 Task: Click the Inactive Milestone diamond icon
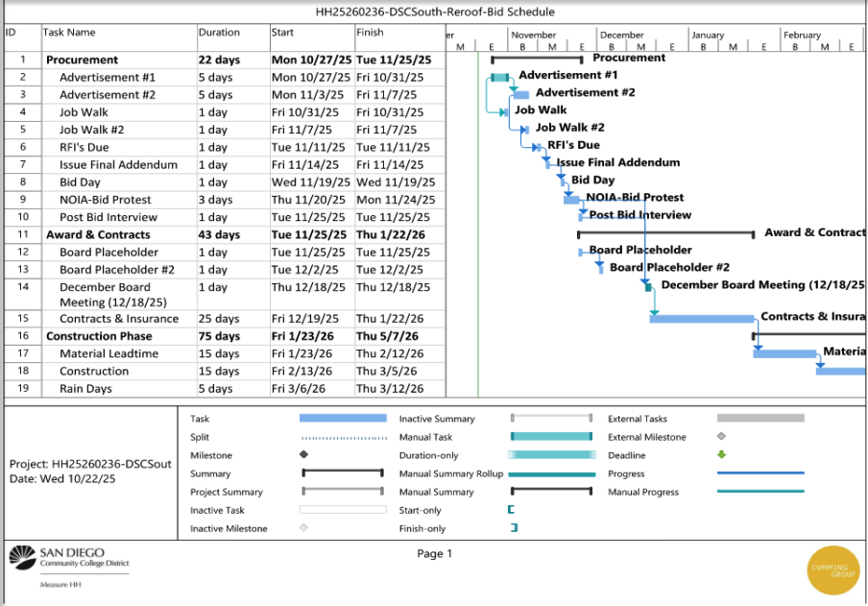click(303, 527)
